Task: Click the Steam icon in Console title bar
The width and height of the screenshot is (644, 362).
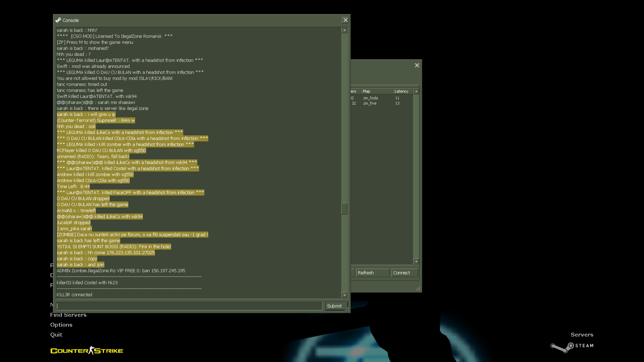Action: click(x=58, y=20)
